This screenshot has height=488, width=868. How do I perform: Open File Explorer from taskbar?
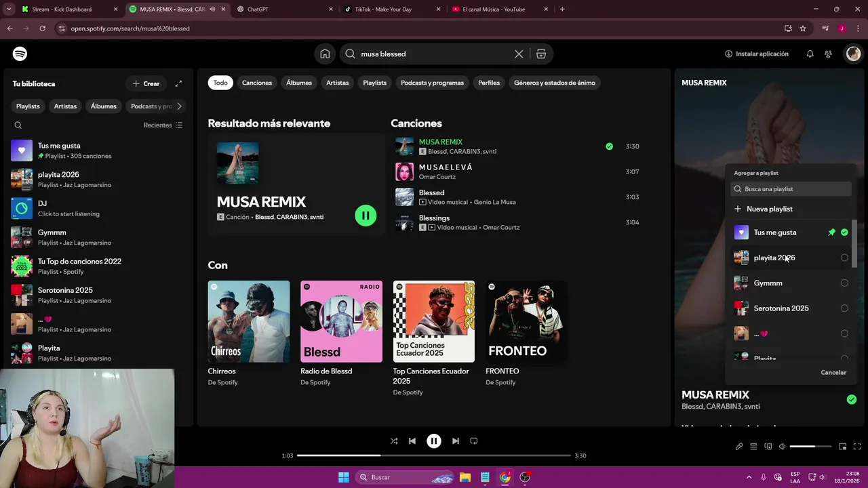coord(465,477)
